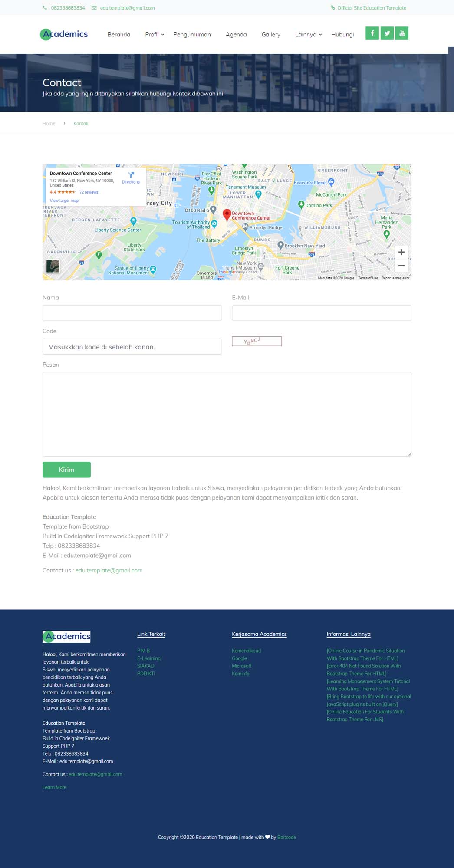454x868 pixels.
Task: Focus the Nama input field
Action: 132,313
